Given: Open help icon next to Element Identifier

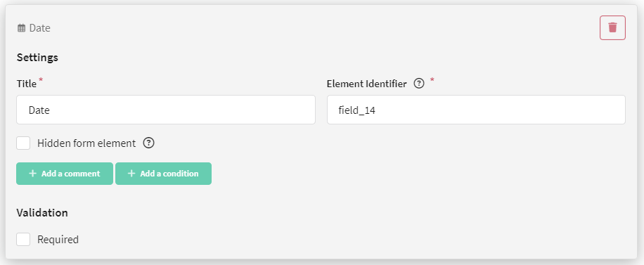Looking at the screenshot, I should 418,84.
